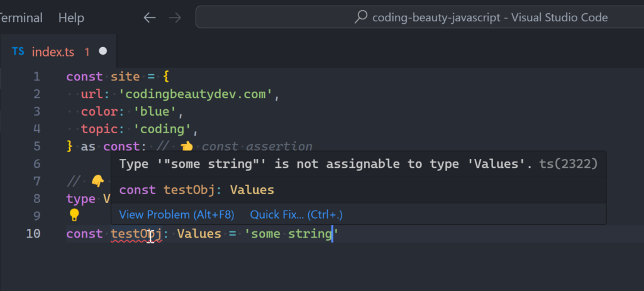The image size is (644, 291).
Task: Click the 'blue' string value
Action: coord(155,112)
